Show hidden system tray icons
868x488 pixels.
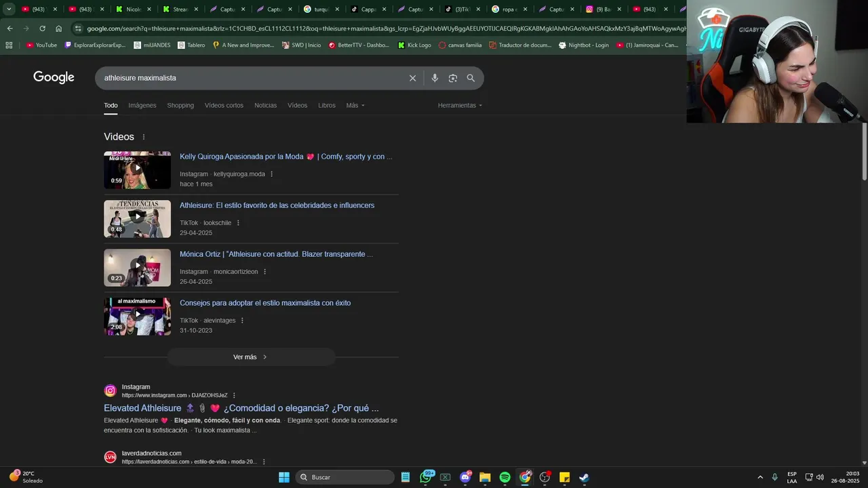[x=760, y=477]
